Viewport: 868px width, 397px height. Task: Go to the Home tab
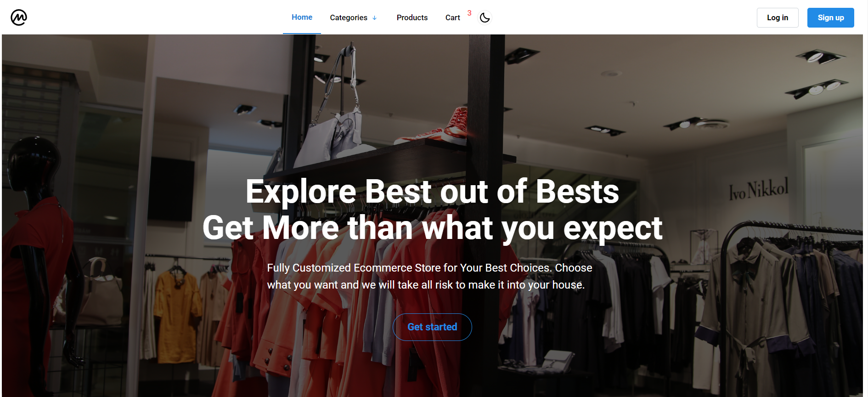click(302, 17)
